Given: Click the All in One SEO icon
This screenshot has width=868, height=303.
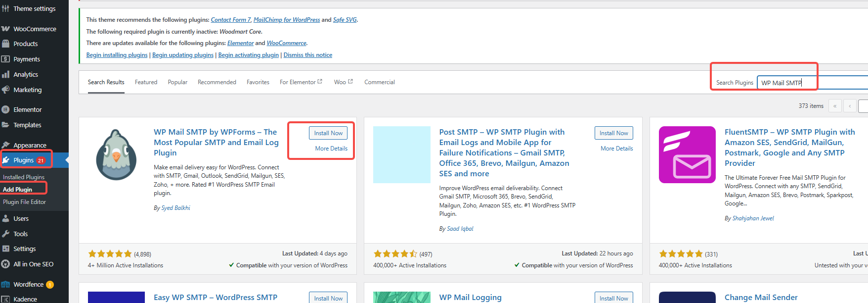Looking at the screenshot, I should [6, 264].
